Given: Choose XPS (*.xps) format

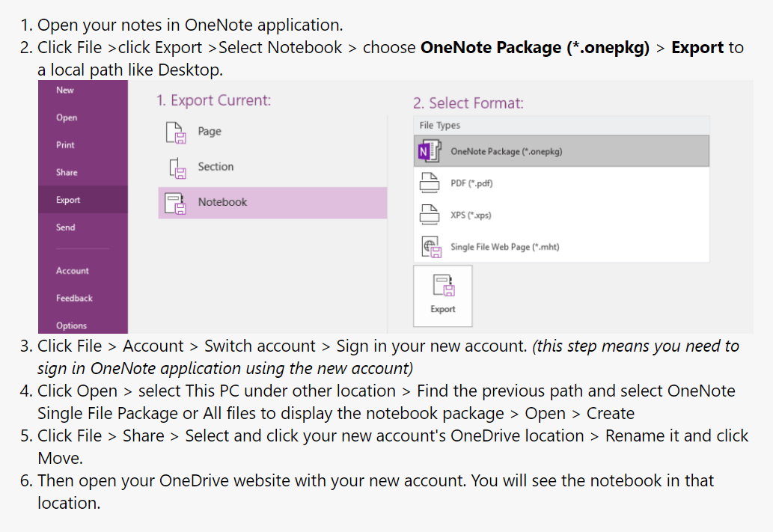Looking at the screenshot, I should (561, 215).
